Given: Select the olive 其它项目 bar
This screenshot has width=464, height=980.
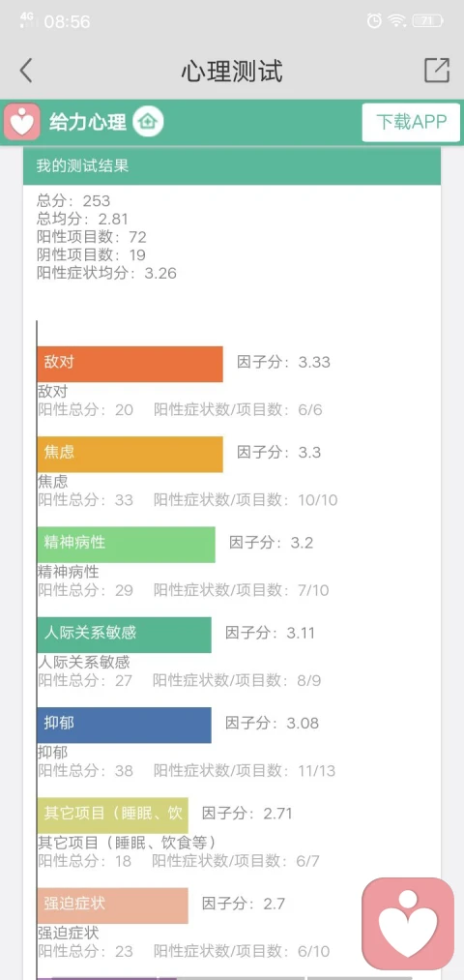Looking at the screenshot, I should 112,815.
